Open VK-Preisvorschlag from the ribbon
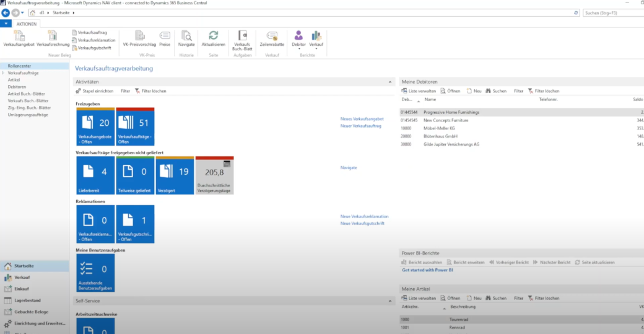 (139, 38)
